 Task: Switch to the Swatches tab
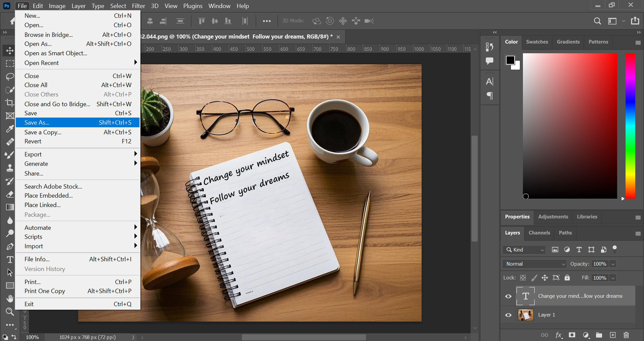(x=537, y=42)
